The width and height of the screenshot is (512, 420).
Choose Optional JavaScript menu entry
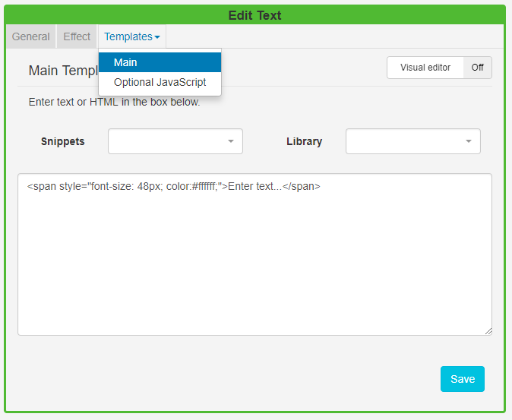click(160, 82)
